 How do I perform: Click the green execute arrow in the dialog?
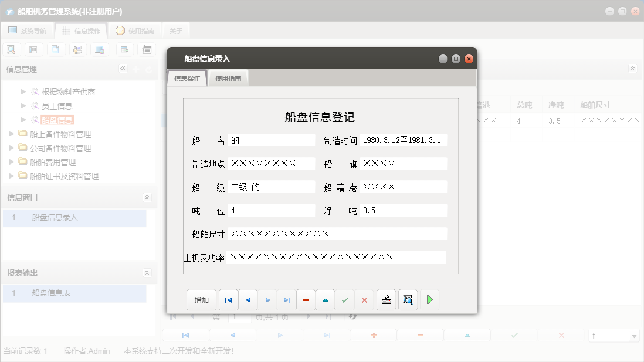pos(429,299)
